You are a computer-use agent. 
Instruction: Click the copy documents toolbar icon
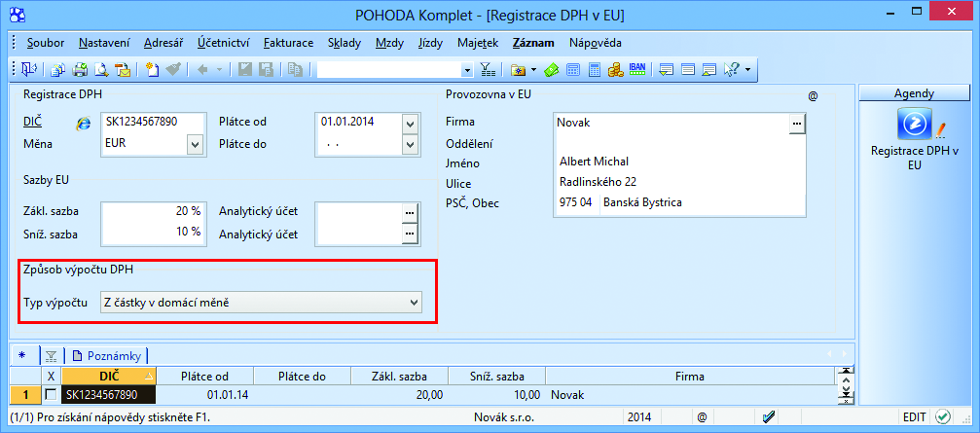tap(57, 69)
